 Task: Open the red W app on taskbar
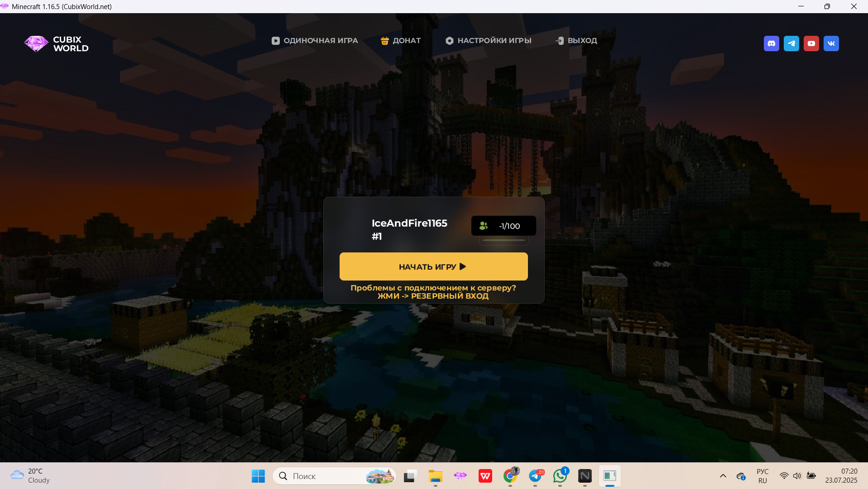[485, 476]
